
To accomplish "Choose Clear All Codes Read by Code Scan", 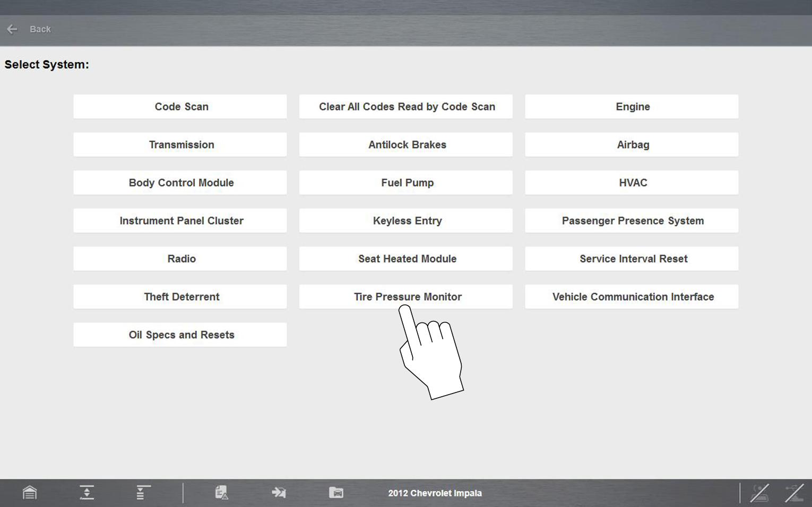I will (x=406, y=107).
